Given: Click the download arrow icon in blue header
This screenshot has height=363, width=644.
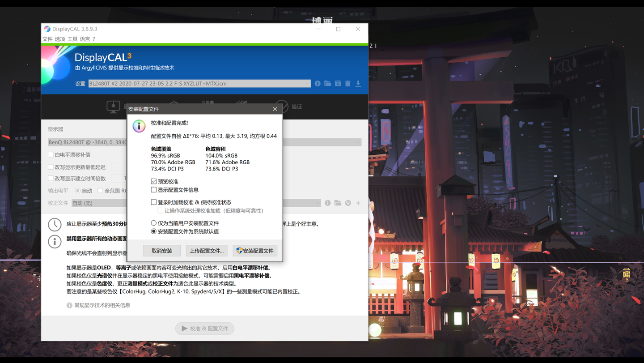Looking at the screenshot, I should [x=358, y=84].
